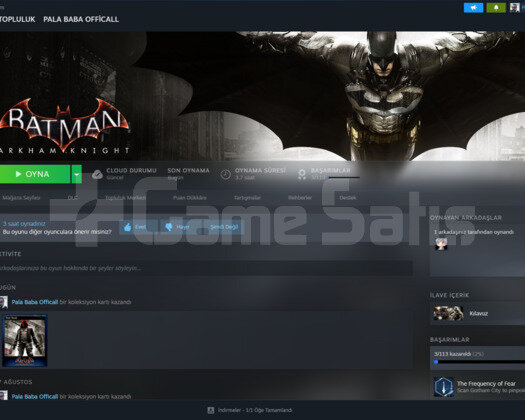Click the cloud status icon
The height and width of the screenshot is (420, 525).
tap(97, 174)
